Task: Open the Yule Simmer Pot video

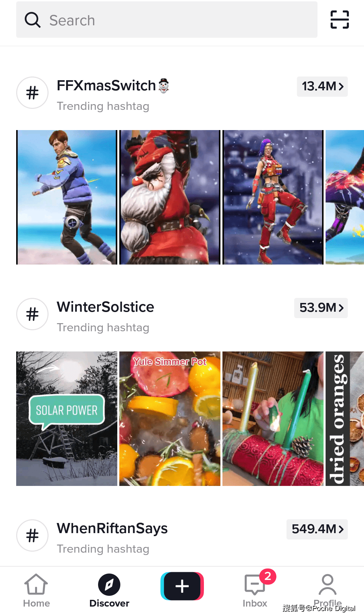Action: click(170, 419)
